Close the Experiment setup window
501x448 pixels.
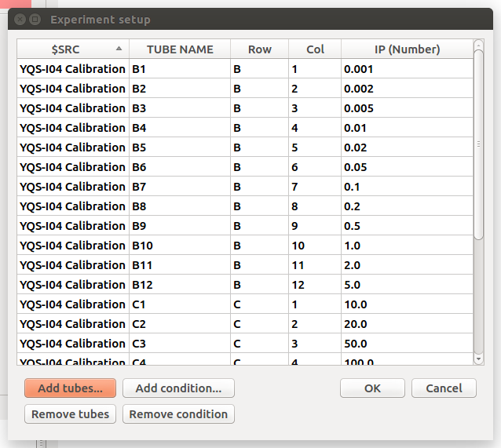pos(20,20)
